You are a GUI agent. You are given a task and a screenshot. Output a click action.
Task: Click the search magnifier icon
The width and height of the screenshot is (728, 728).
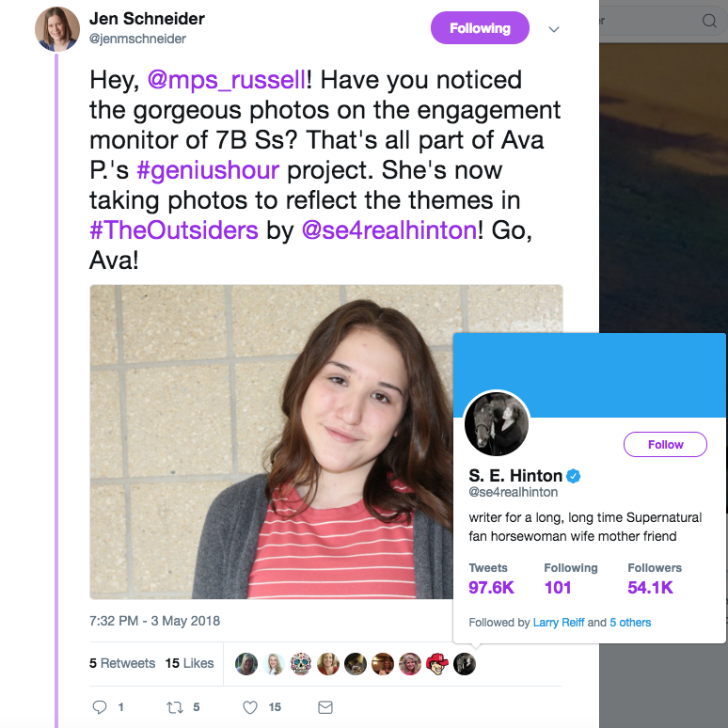(x=709, y=21)
